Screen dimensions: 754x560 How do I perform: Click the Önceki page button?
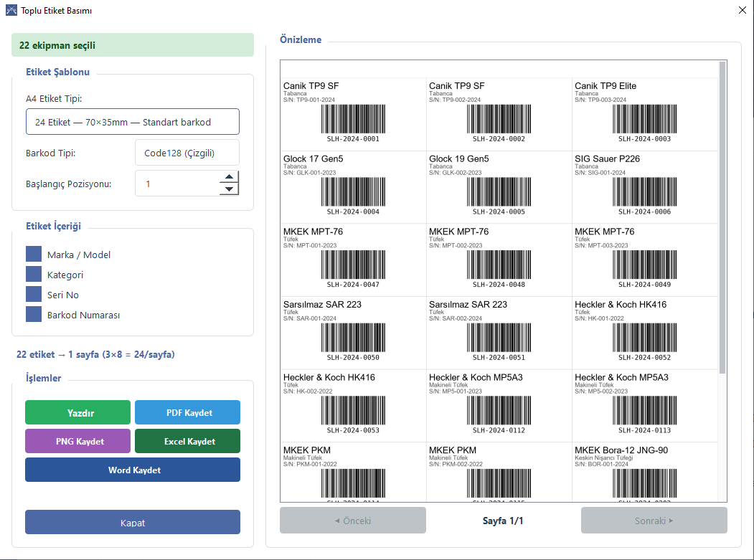tap(353, 520)
